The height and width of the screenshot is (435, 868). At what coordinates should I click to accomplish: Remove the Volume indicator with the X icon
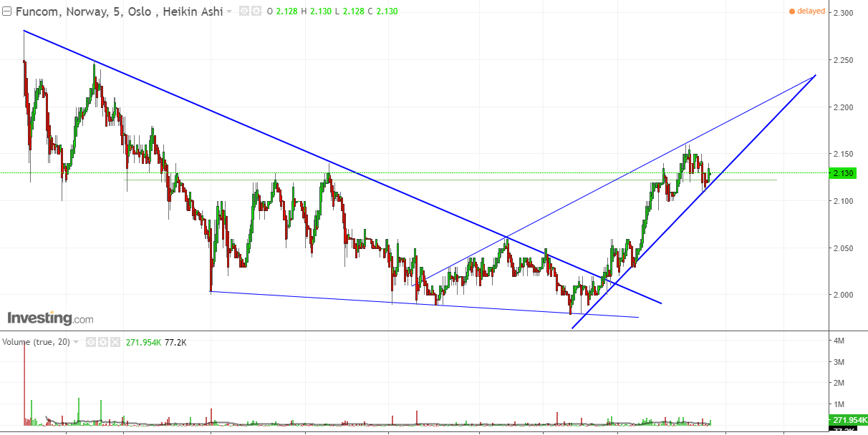114,343
